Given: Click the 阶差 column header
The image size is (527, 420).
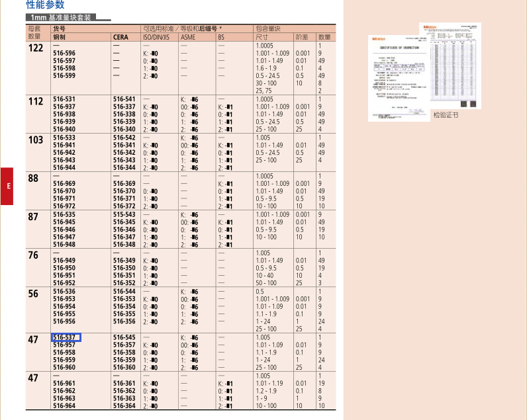Looking at the screenshot, I should coord(302,37).
